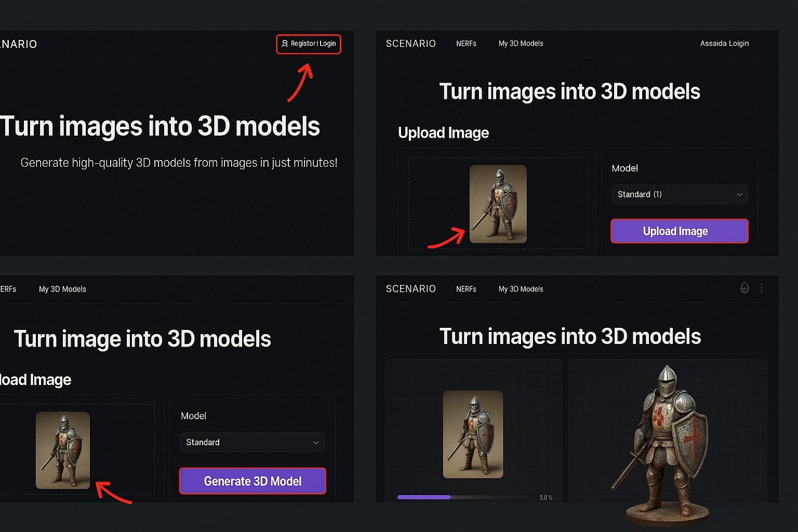The image size is (798, 532).
Task: Open the Assaida Loigin account link
Action: pyautogui.click(x=724, y=44)
